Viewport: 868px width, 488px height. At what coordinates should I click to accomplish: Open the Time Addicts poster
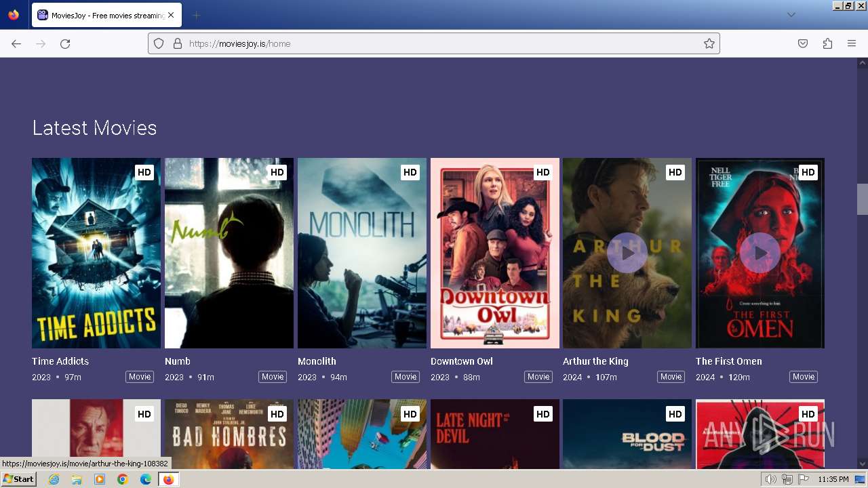coord(96,253)
